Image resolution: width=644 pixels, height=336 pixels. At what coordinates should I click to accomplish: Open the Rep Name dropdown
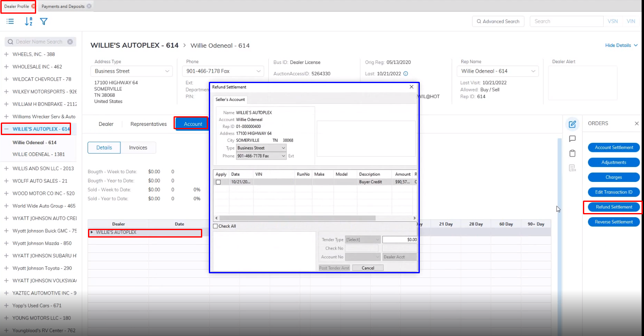coord(533,71)
